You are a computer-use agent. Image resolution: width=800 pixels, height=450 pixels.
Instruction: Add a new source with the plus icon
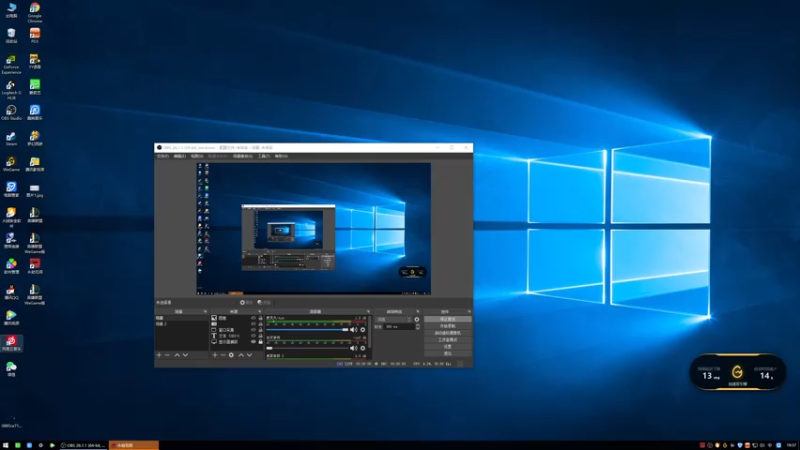(215, 355)
